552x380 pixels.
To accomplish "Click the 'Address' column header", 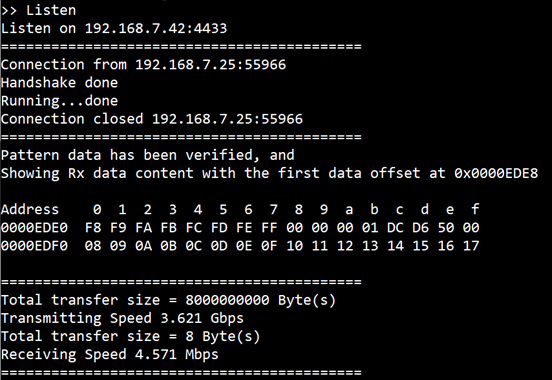I will point(30,210).
